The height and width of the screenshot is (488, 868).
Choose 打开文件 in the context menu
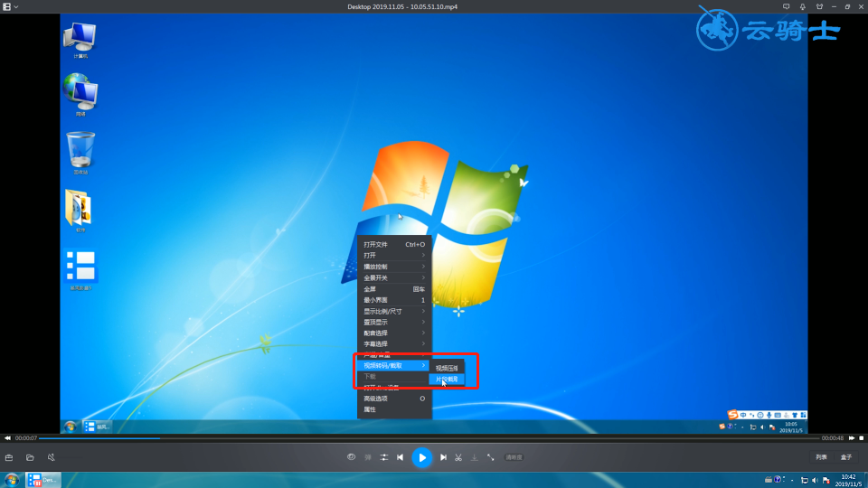[394, 245]
